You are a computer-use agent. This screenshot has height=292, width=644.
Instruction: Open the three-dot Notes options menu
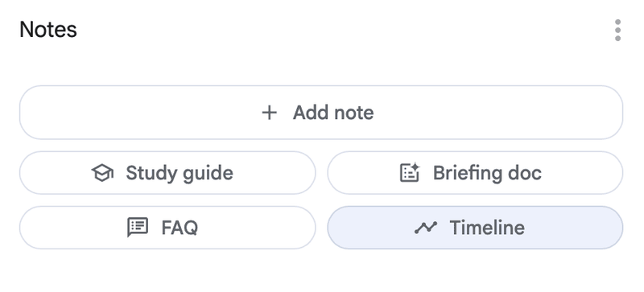pyautogui.click(x=617, y=31)
